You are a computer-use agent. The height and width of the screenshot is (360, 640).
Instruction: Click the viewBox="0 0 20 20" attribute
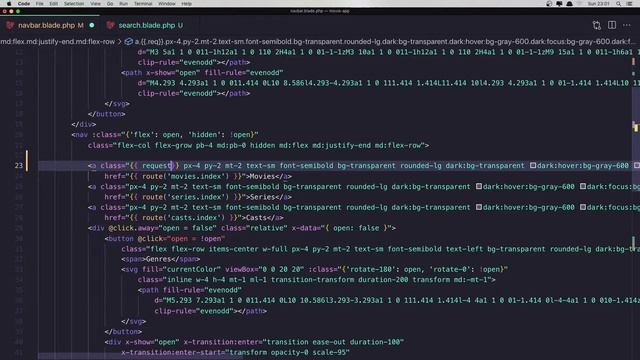coord(264,269)
